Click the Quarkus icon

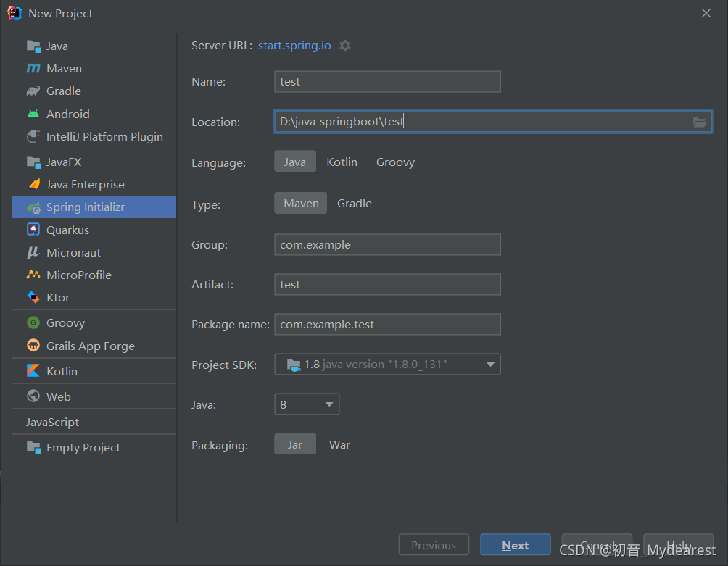33,230
